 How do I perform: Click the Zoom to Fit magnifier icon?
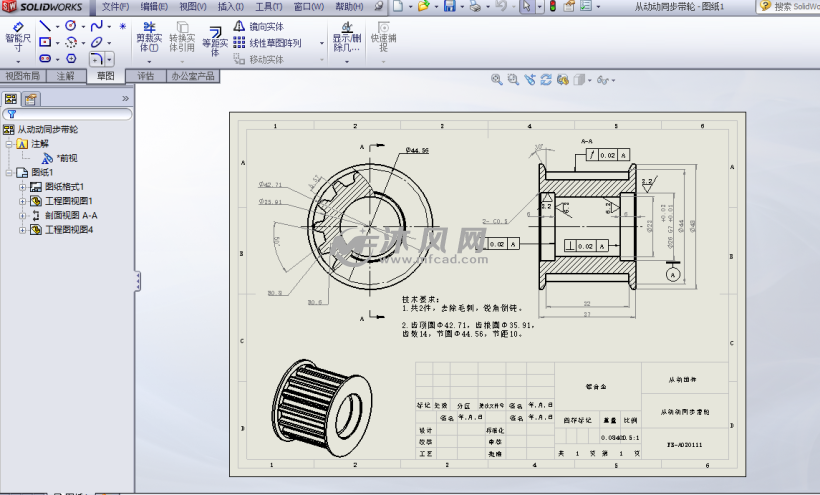tap(496, 79)
